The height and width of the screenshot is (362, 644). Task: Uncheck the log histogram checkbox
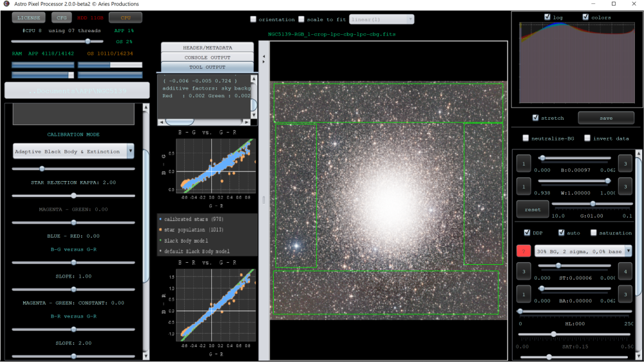(x=547, y=17)
